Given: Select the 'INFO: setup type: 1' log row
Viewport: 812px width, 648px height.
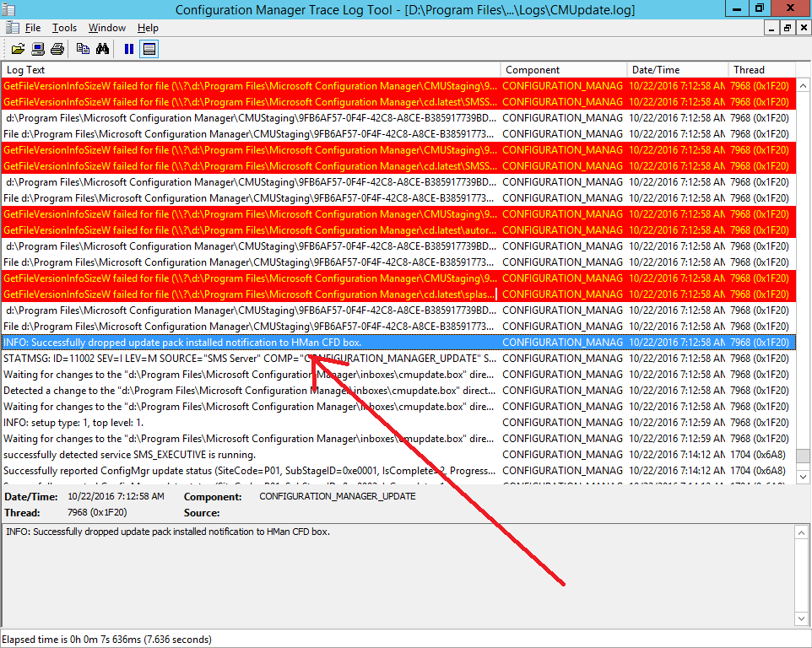Looking at the screenshot, I should click(x=398, y=423).
